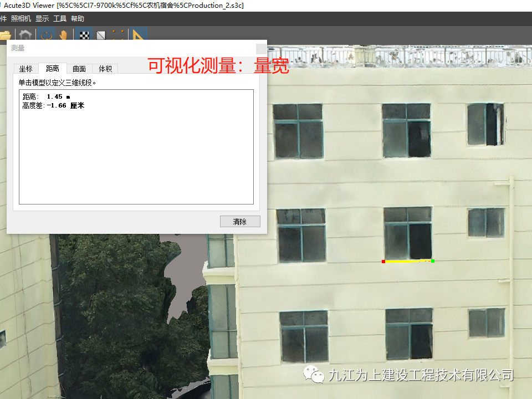The height and width of the screenshot is (399, 532).
Task: Open the 显示 menu
Action: [x=42, y=19]
